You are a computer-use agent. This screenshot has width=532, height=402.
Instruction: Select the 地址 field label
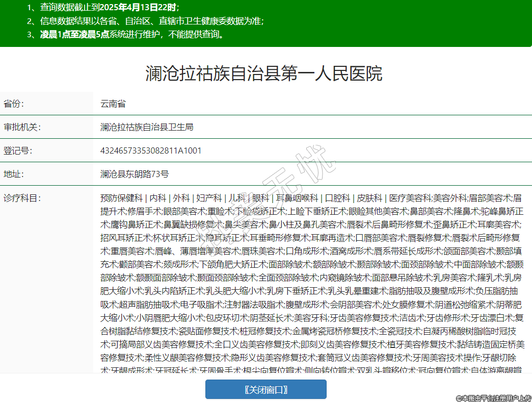(14, 174)
